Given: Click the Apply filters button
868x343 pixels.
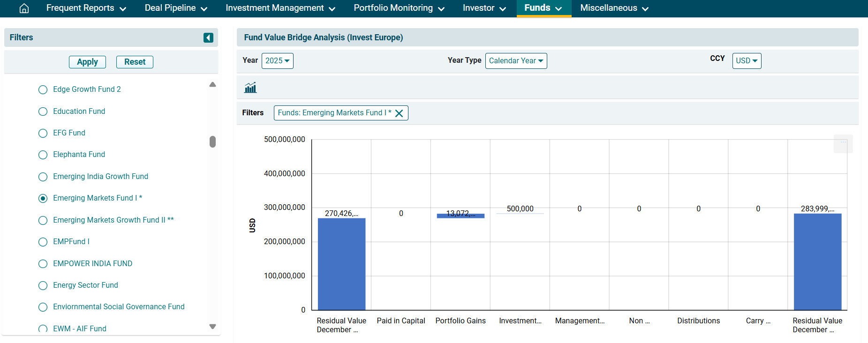Looking at the screenshot, I should tap(87, 62).
